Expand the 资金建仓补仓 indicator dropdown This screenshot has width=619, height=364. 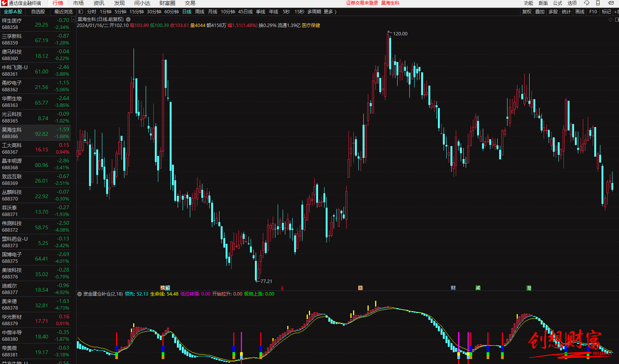(80, 294)
